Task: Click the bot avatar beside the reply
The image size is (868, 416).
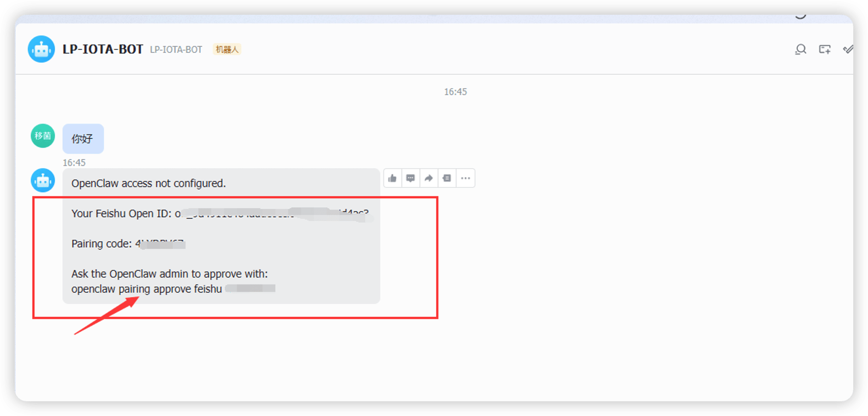Action: tap(43, 181)
